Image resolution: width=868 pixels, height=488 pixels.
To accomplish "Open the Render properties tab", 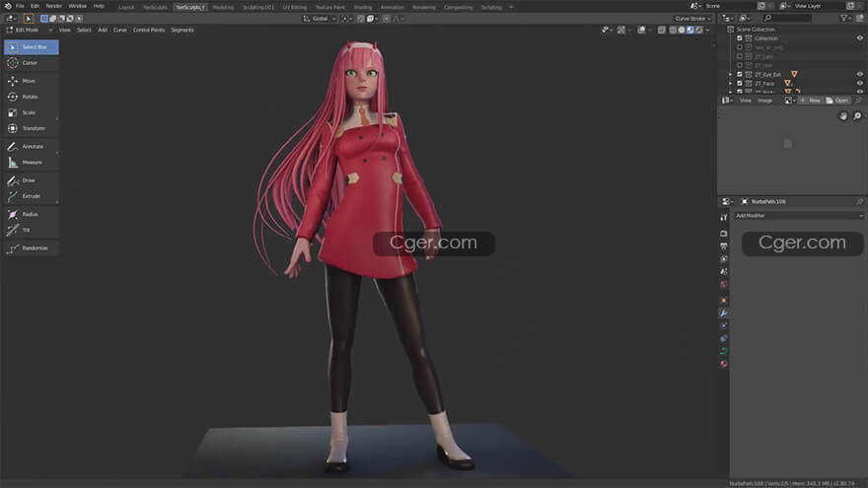I will 724,234.
